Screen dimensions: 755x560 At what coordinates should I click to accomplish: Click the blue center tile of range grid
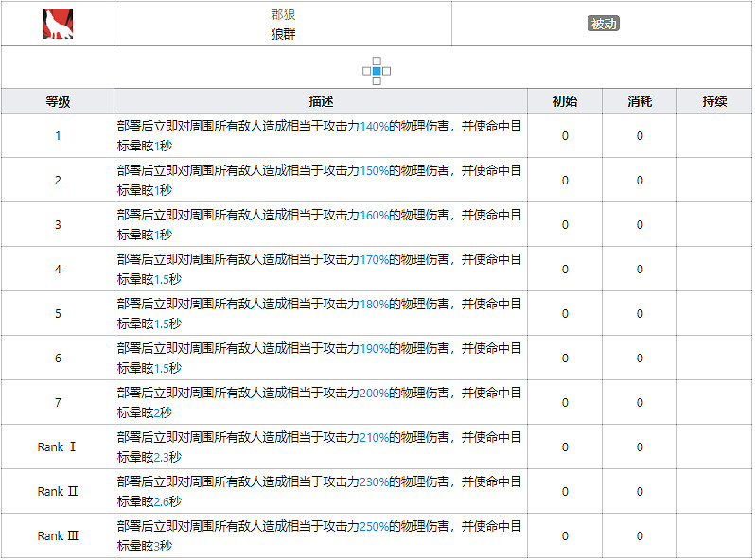pyautogui.click(x=377, y=71)
